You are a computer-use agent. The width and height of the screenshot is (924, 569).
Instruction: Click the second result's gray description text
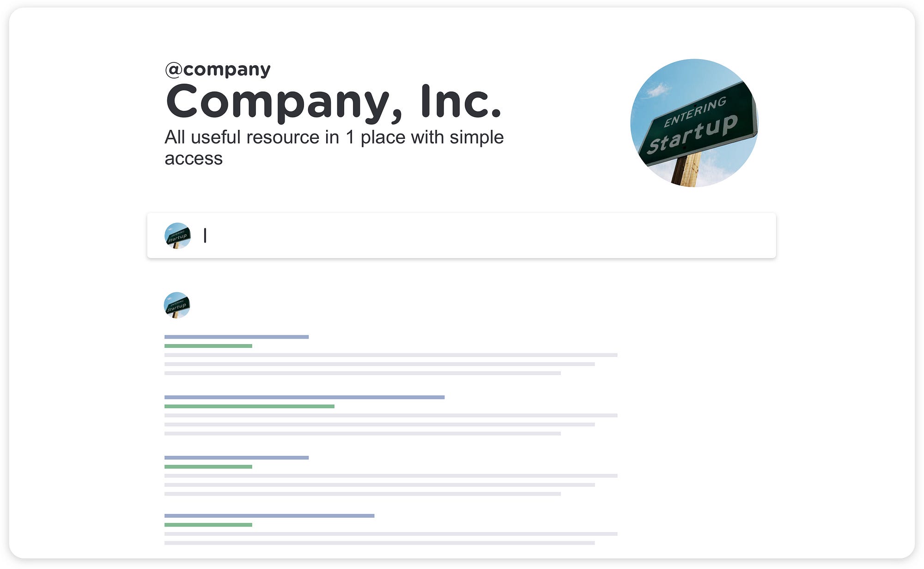(391, 424)
